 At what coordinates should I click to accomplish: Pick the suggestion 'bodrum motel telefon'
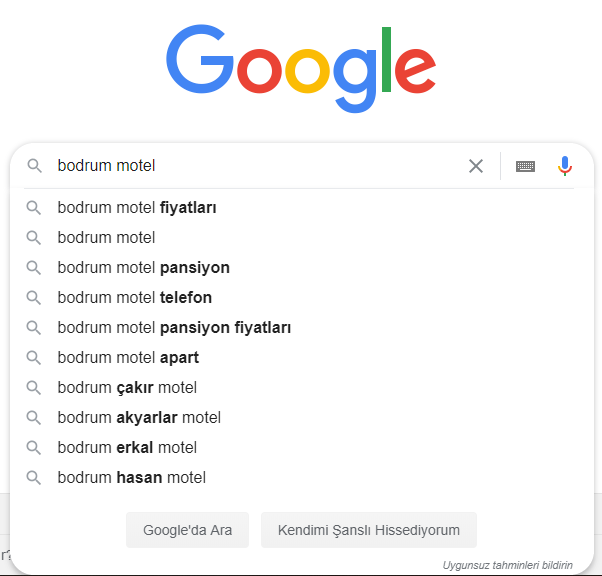301,298
